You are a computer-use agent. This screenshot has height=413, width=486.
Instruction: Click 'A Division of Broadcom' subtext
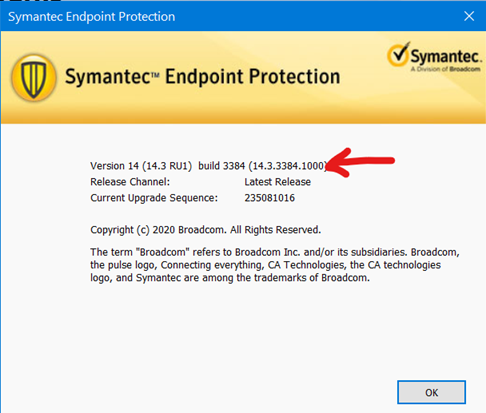(445, 69)
